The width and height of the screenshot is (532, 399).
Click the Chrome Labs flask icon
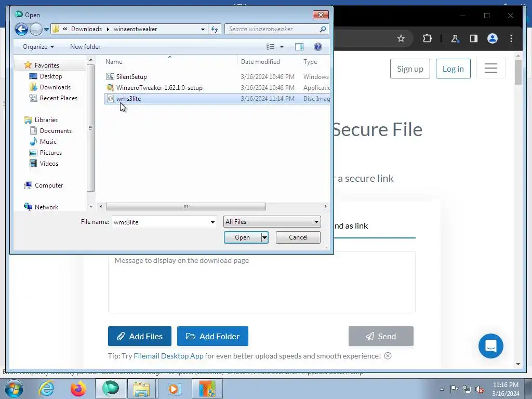tap(455, 38)
